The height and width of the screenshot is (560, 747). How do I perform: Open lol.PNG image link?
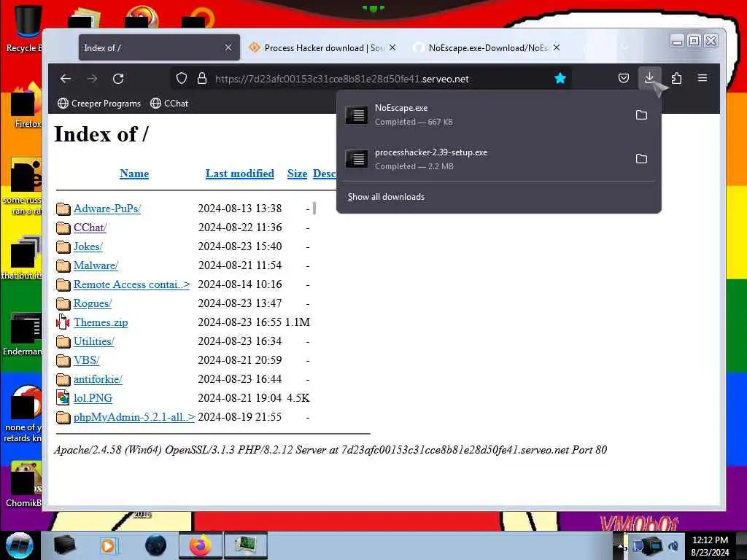coord(93,398)
